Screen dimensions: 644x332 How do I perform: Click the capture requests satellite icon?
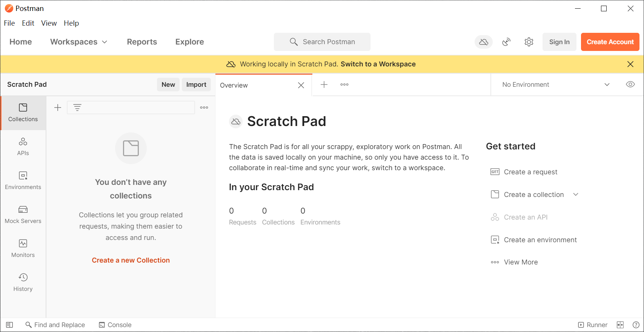(x=506, y=42)
